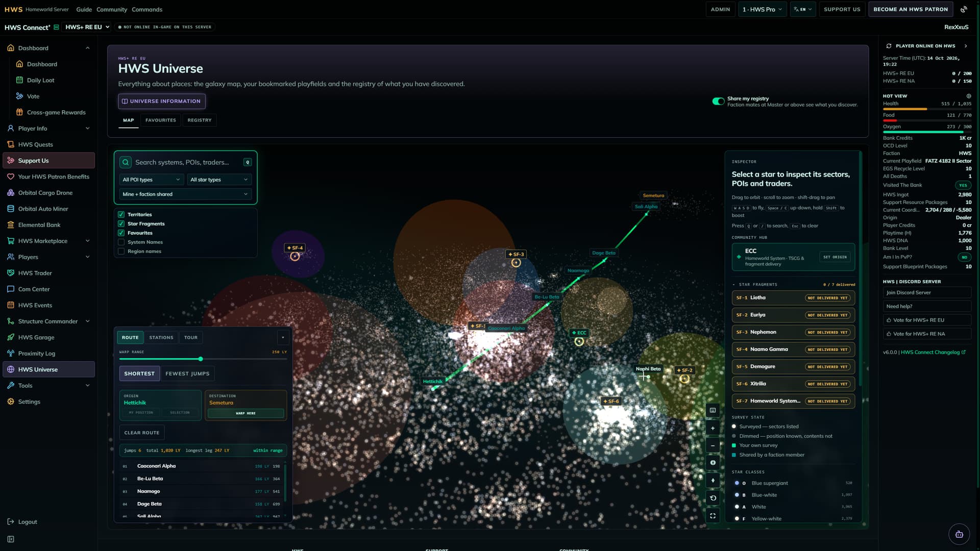
Task: Open the HWS+ RE EU server dropdown
Action: coord(87,27)
